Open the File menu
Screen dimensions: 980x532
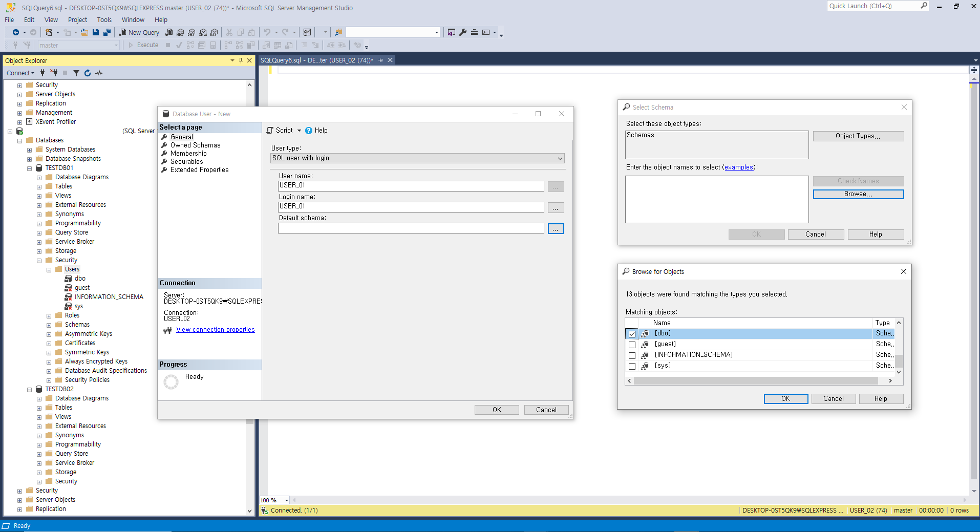pyautogui.click(x=9, y=19)
